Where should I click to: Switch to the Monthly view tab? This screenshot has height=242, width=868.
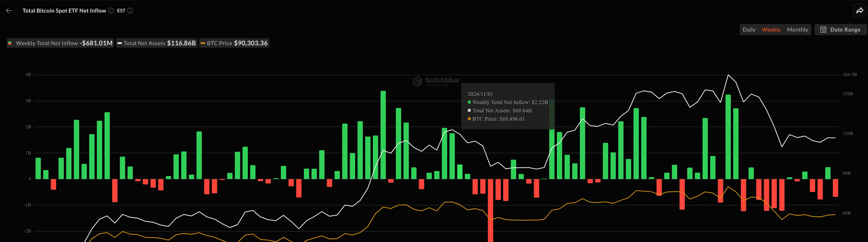click(797, 30)
